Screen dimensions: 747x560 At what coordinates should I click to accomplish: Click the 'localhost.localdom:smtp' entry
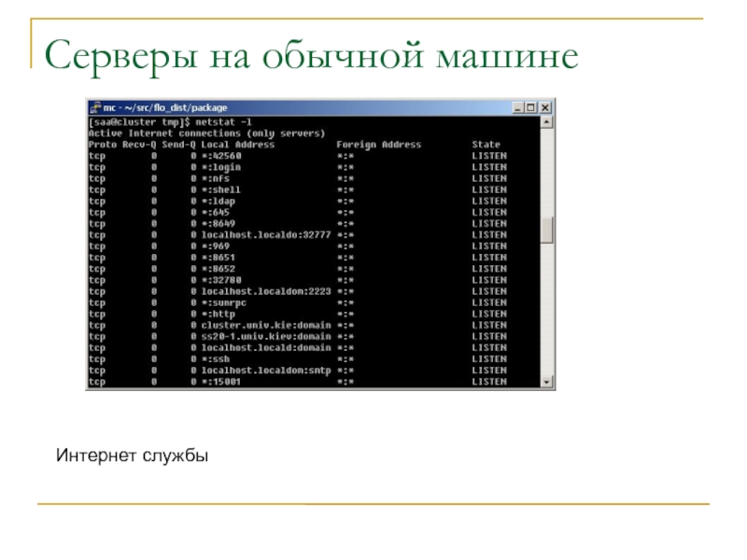[266, 370]
